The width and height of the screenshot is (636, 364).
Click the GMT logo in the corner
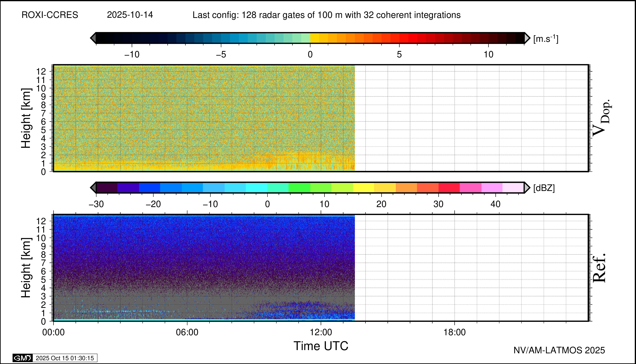[22, 358]
